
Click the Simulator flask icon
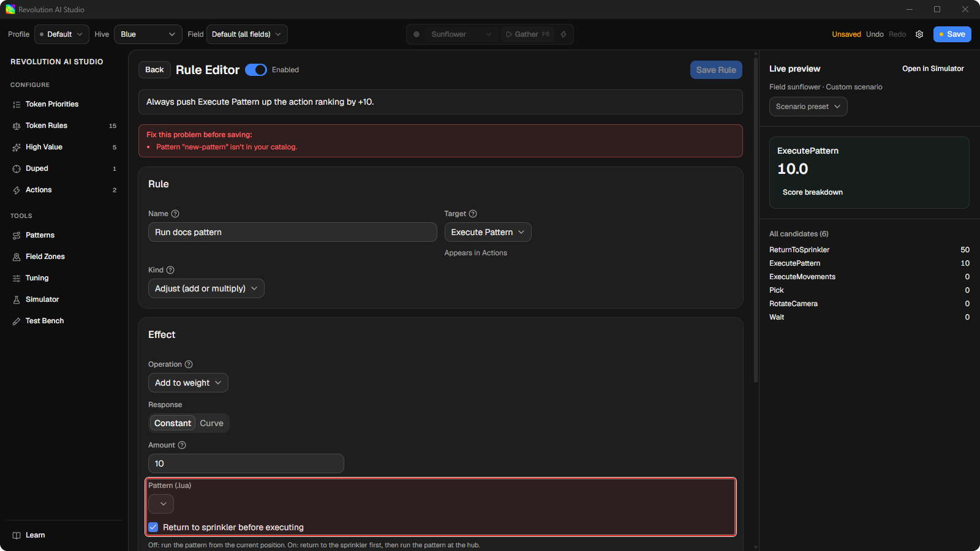pos(17,299)
